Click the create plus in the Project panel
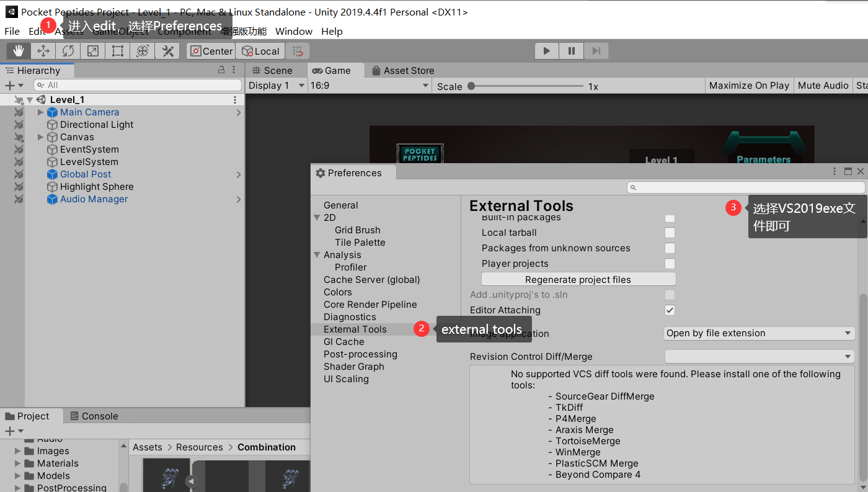 click(x=9, y=431)
